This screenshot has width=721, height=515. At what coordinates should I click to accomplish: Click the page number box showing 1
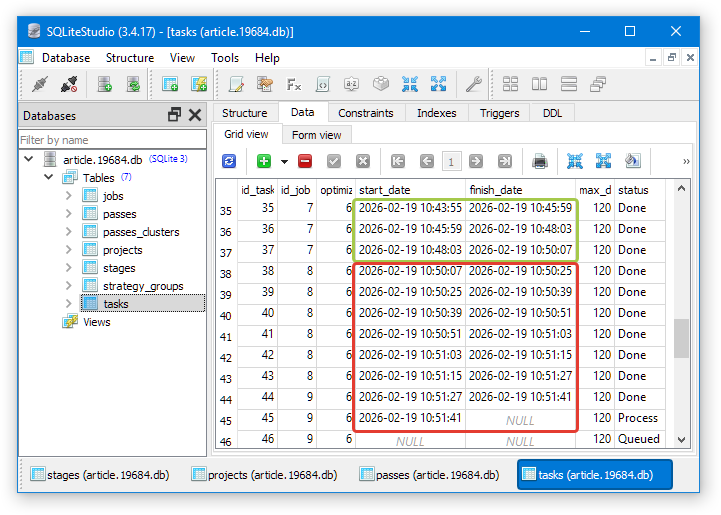click(451, 162)
